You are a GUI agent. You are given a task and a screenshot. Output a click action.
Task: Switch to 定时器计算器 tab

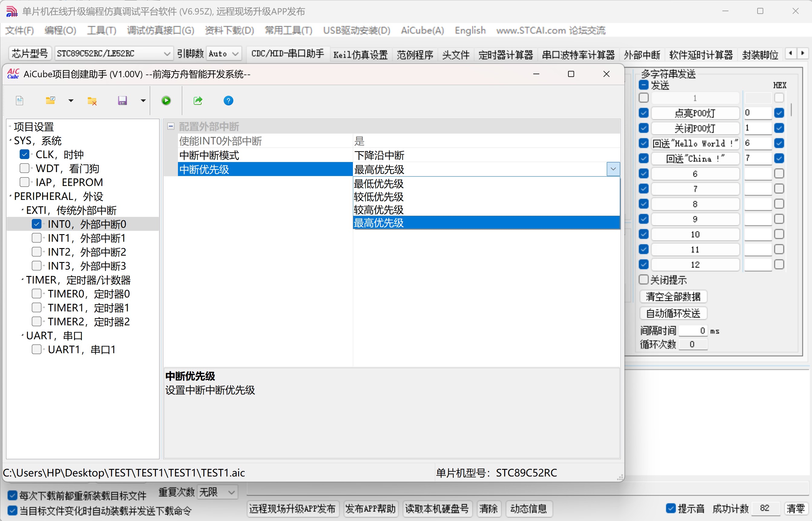pyautogui.click(x=505, y=55)
